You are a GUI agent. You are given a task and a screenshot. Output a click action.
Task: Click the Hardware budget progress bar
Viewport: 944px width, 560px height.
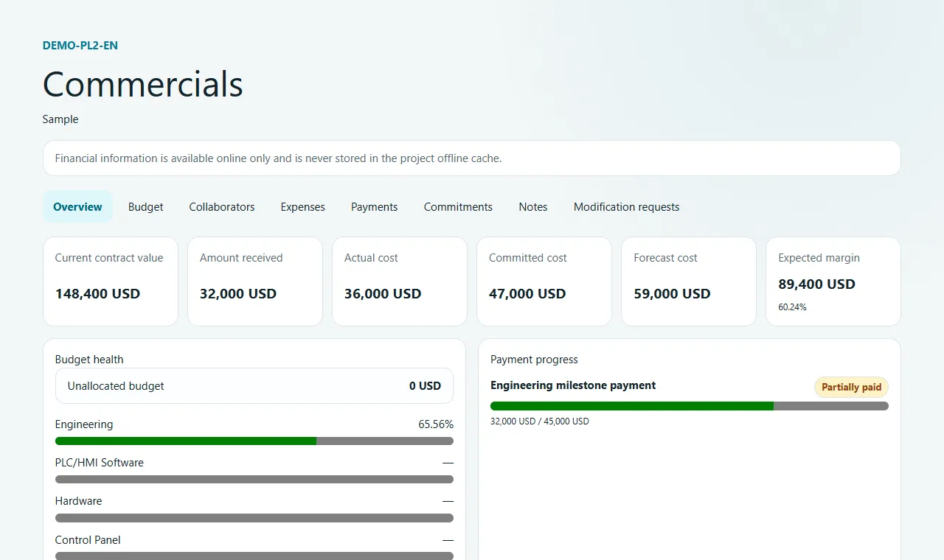[254, 517]
